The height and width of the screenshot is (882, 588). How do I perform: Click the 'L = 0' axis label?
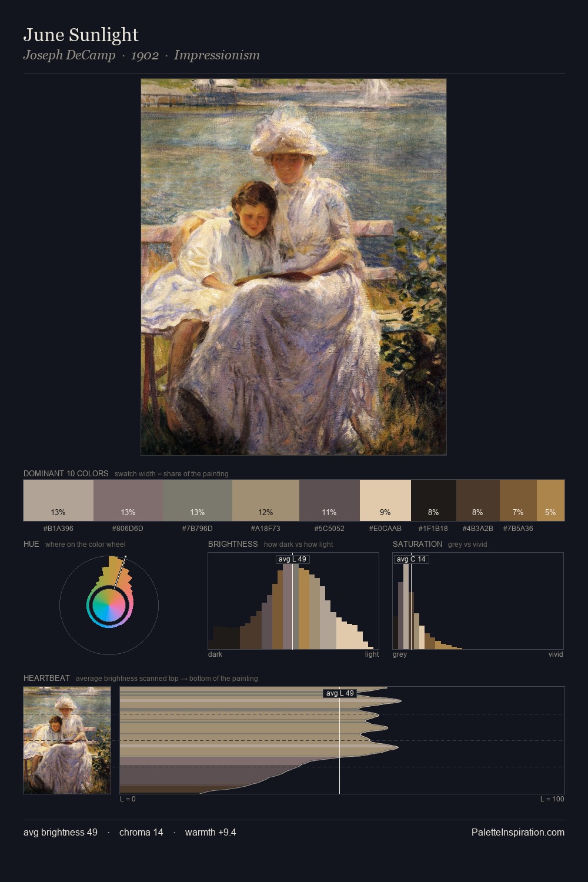128,799
